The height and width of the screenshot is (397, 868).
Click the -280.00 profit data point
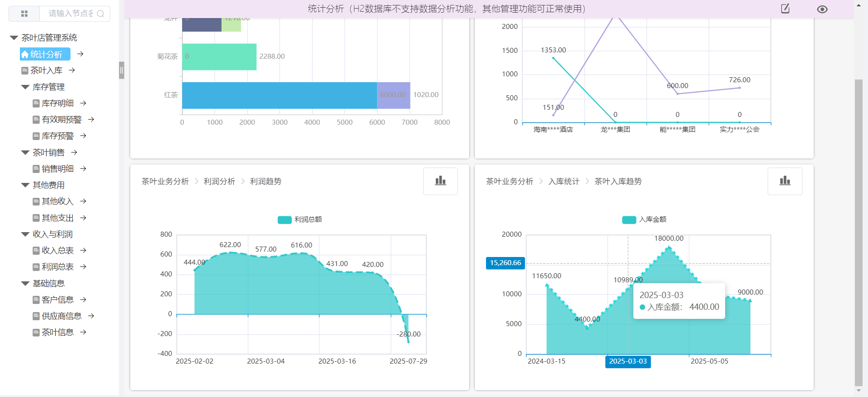(x=408, y=342)
